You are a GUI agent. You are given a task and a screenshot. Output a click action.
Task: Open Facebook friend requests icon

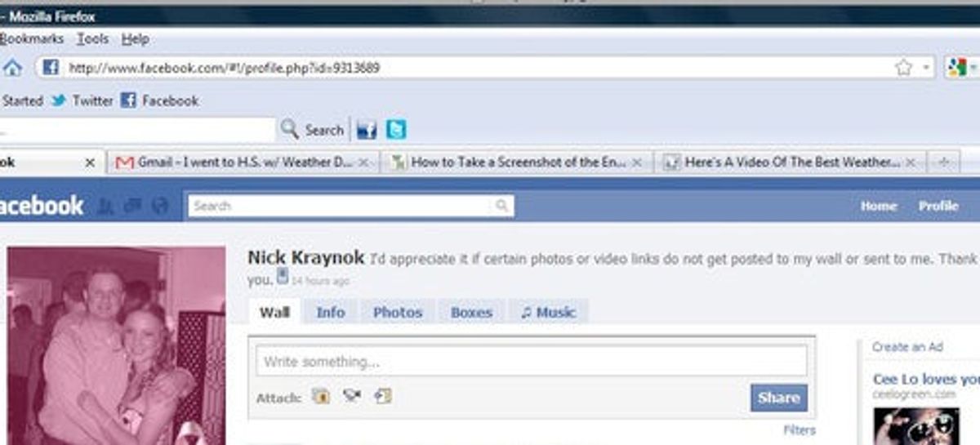coord(105,207)
